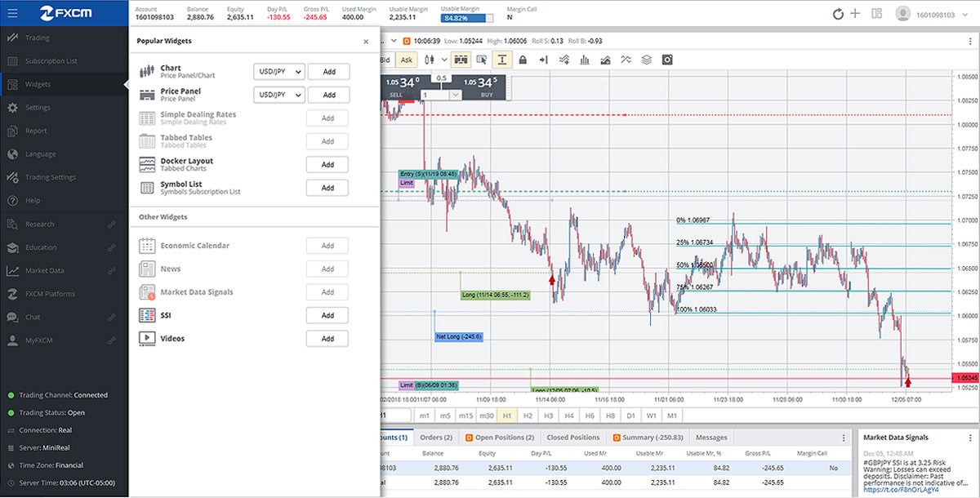Add the Chart widget

pyautogui.click(x=328, y=72)
